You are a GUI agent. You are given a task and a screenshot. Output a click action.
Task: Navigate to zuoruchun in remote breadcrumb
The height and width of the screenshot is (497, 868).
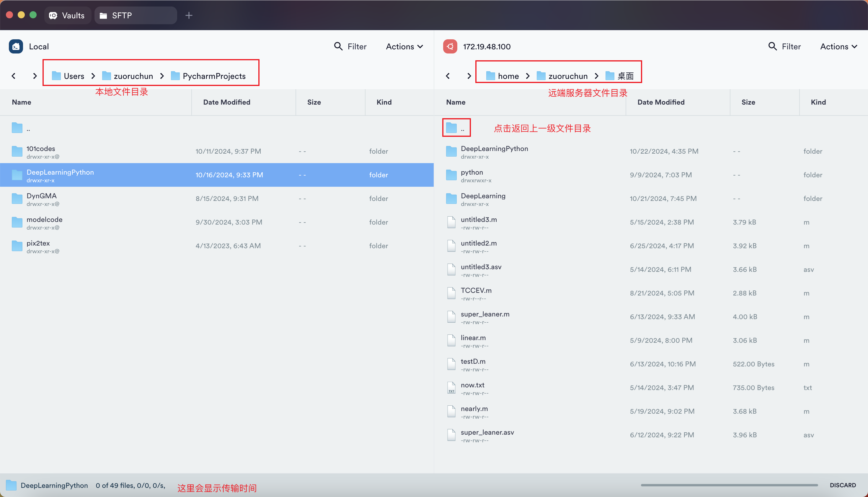567,76
